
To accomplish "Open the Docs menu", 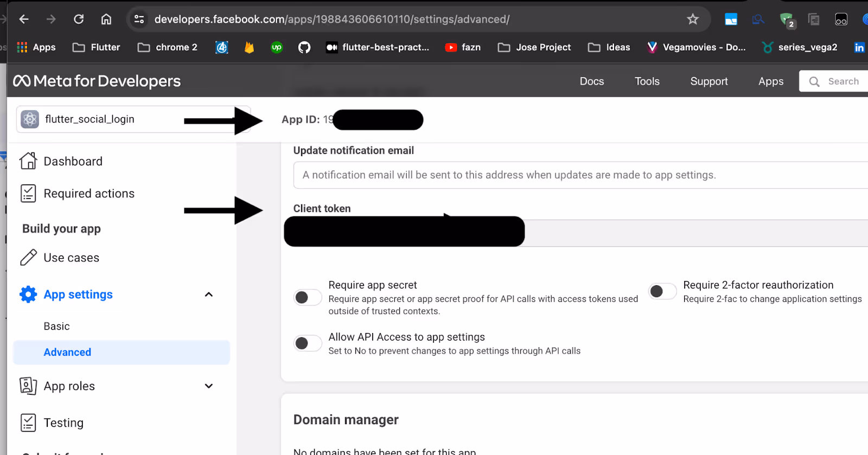I will tap(592, 81).
